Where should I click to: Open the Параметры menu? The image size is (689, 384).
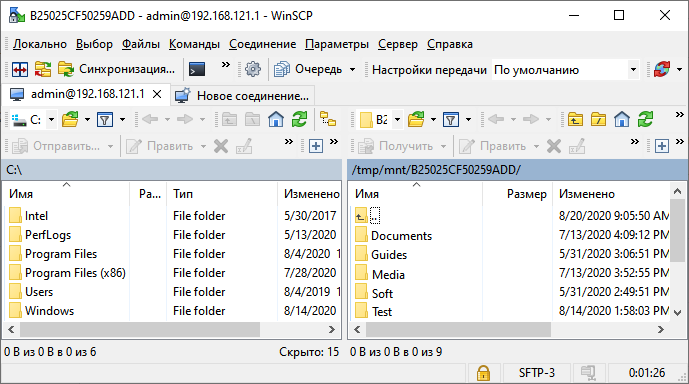pos(337,44)
